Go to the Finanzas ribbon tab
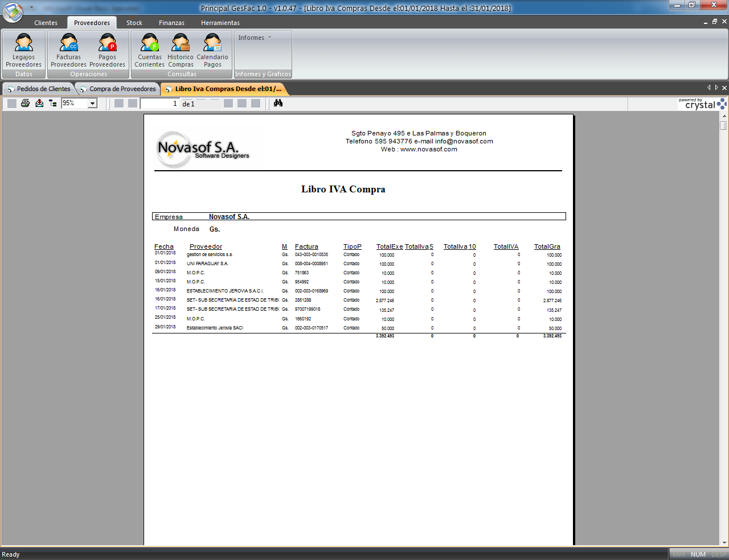Screen dimensions: 729x560 pos(171,23)
